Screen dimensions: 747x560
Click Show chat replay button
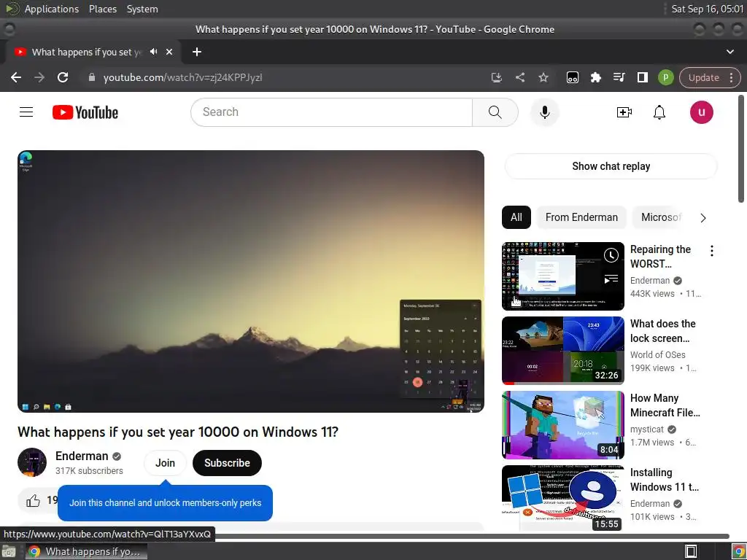[611, 166]
